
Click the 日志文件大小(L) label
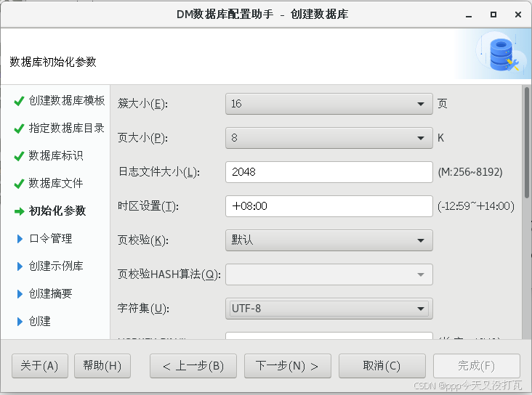[158, 172]
